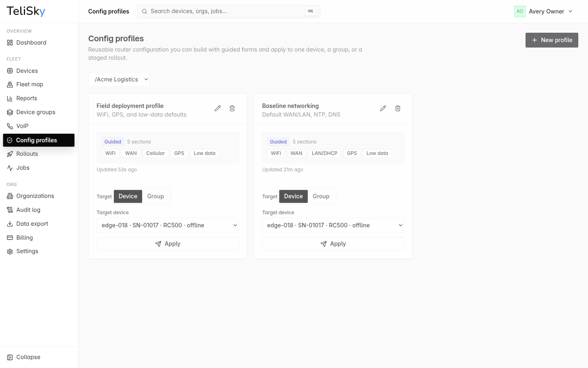588x368 pixels.
Task: Open target device dropdown in Baseline networking
Action: point(333,225)
